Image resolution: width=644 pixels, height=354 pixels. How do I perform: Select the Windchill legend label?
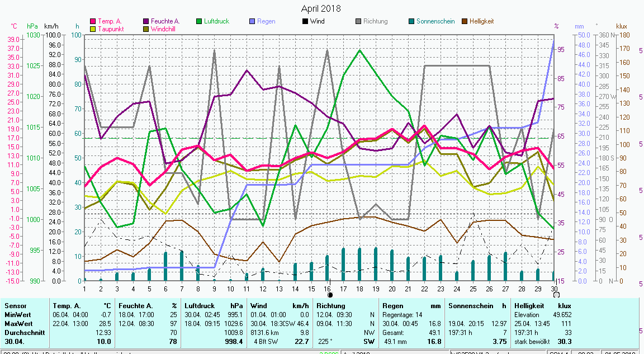coord(164,29)
